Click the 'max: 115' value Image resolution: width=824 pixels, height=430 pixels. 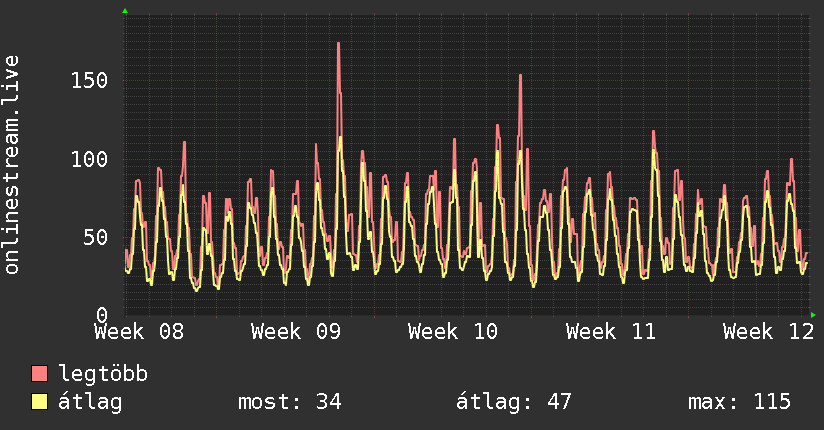739,402
